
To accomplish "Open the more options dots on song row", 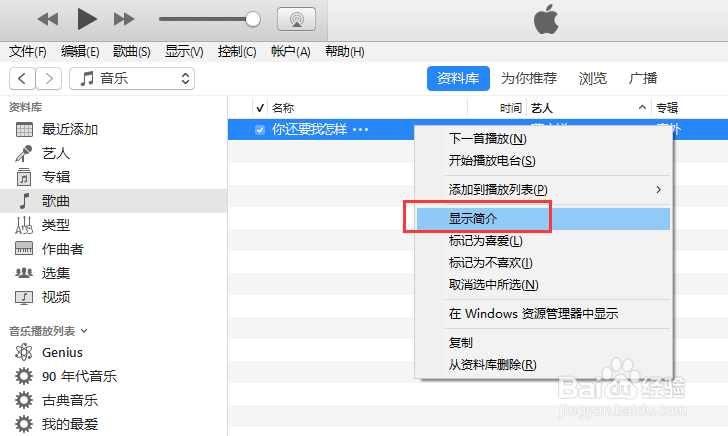I will pyautogui.click(x=361, y=130).
